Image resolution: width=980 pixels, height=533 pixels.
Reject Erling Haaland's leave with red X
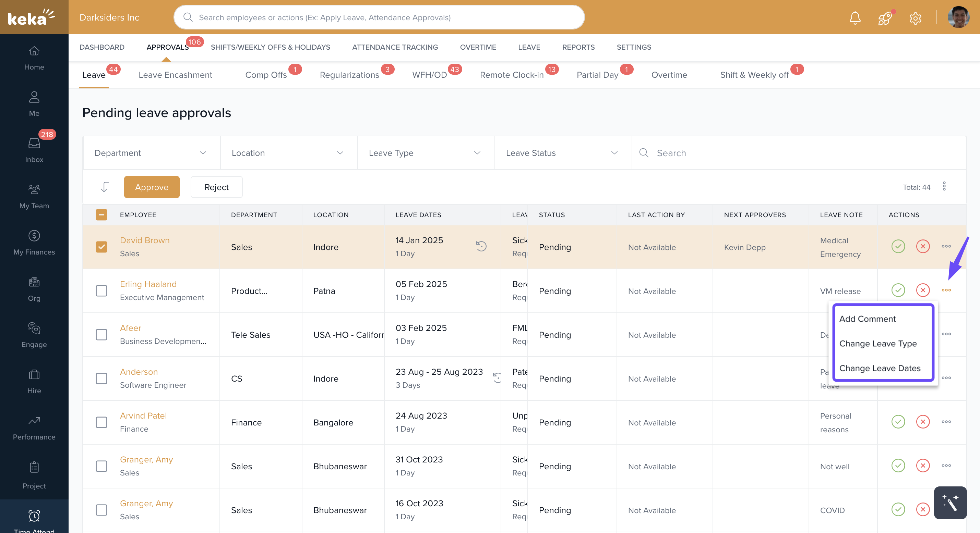[922, 290]
